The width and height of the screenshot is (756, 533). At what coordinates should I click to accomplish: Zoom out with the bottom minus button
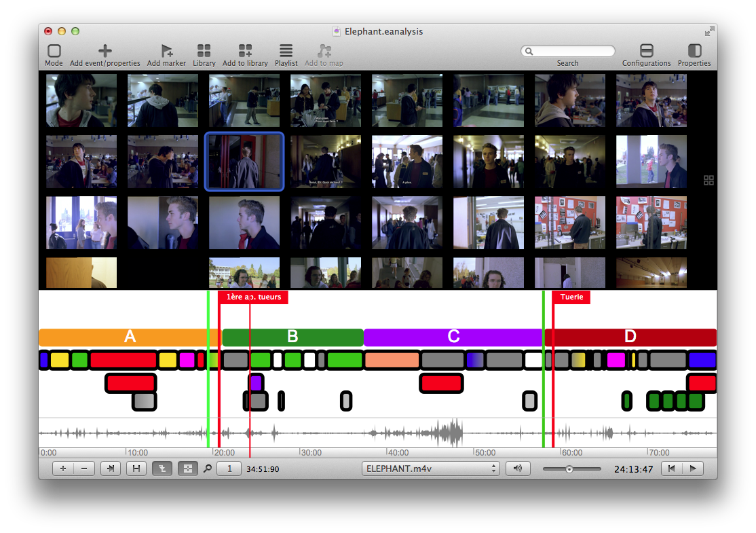[84, 468]
